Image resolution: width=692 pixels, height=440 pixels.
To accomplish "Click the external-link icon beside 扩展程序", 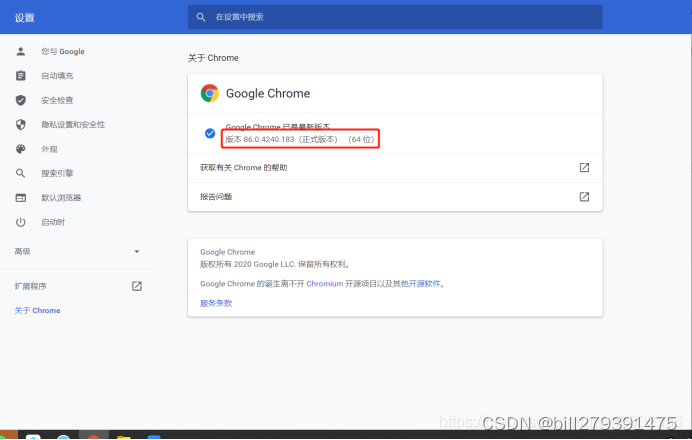I will pos(137,286).
